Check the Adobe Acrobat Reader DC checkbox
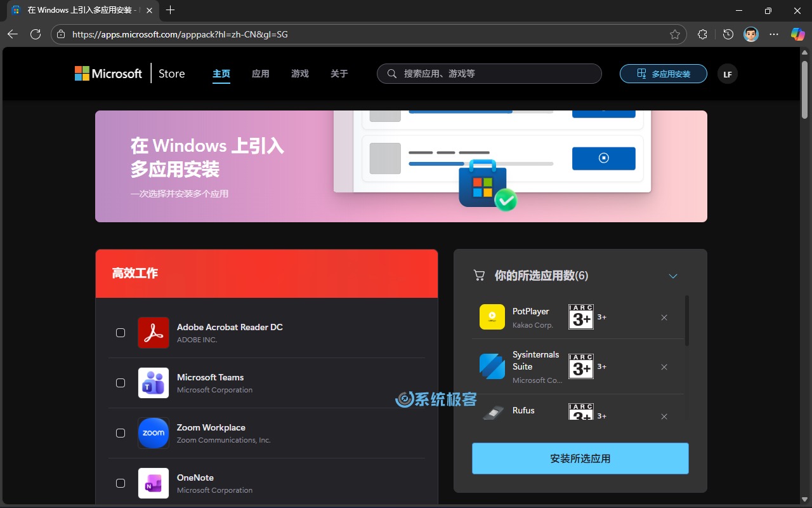 (121, 332)
